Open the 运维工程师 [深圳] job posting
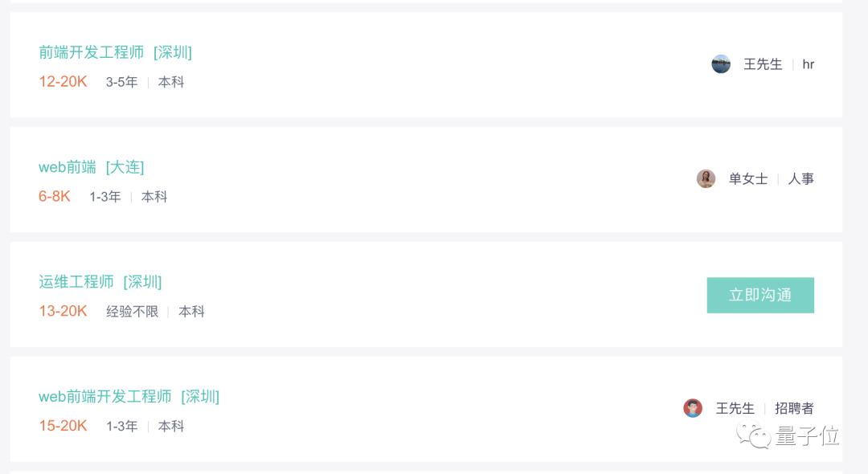Image resolution: width=868 pixels, height=474 pixels. click(x=100, y=282)
